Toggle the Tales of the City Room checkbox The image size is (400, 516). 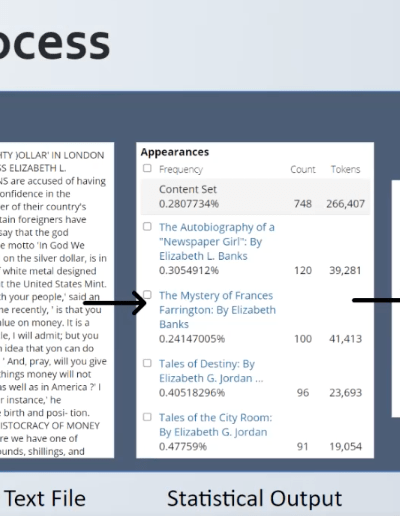pyautogui.click(x=147, y=417)
